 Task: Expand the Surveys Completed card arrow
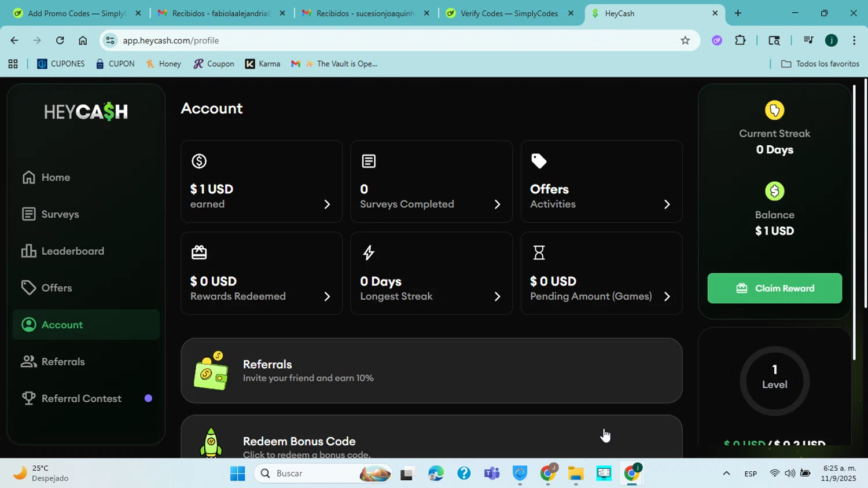coord(497,204)
